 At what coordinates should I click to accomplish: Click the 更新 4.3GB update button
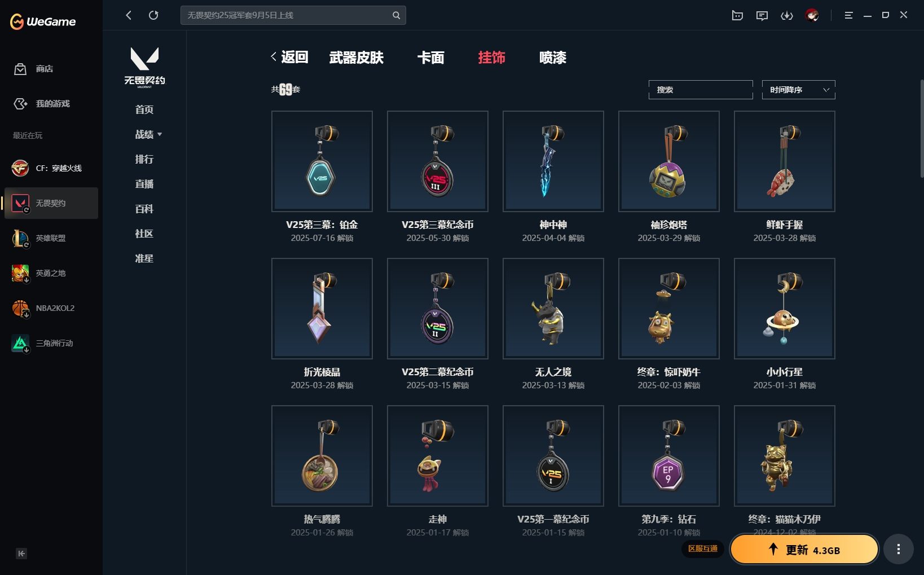[804, 550]
